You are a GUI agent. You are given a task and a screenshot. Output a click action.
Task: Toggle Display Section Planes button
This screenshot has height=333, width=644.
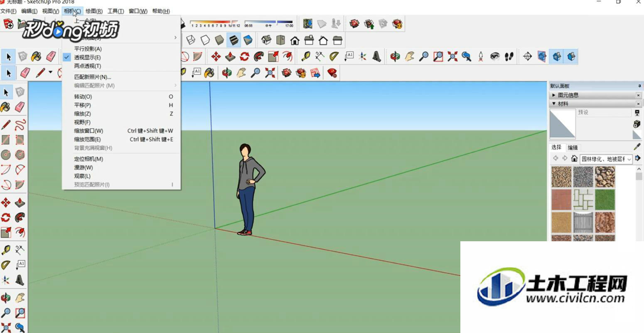[x=542, y=56]
